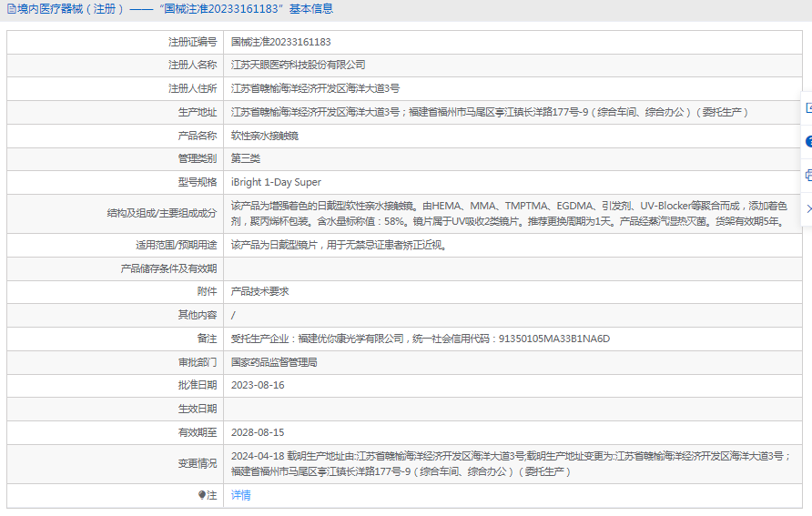Click the blue help question-mark icon in the side toolbar
This screenshot has height=516, width=812.
coord(809,141)
